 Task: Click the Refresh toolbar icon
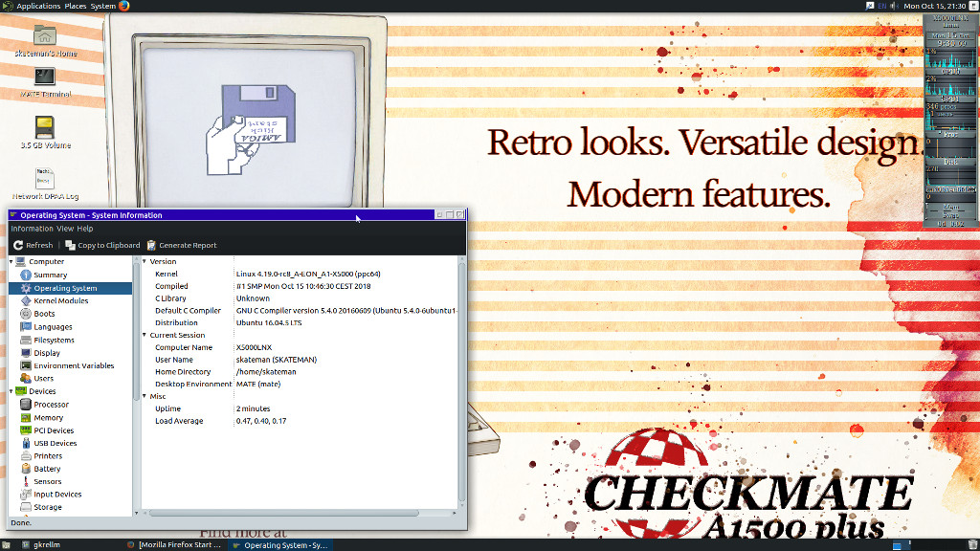(18, 245)
